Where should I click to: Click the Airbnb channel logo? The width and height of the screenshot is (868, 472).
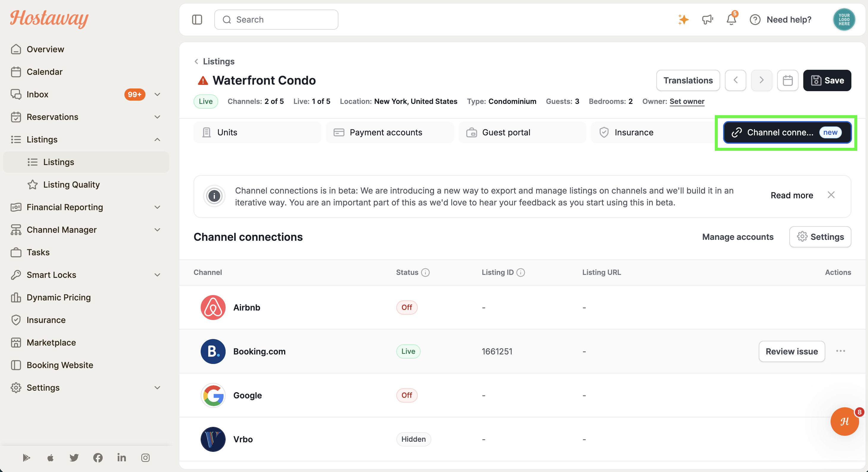pos(213,307)
